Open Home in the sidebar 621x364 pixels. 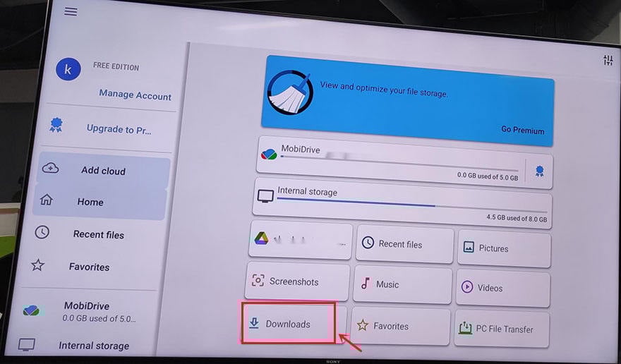click(x=90, y=202)
